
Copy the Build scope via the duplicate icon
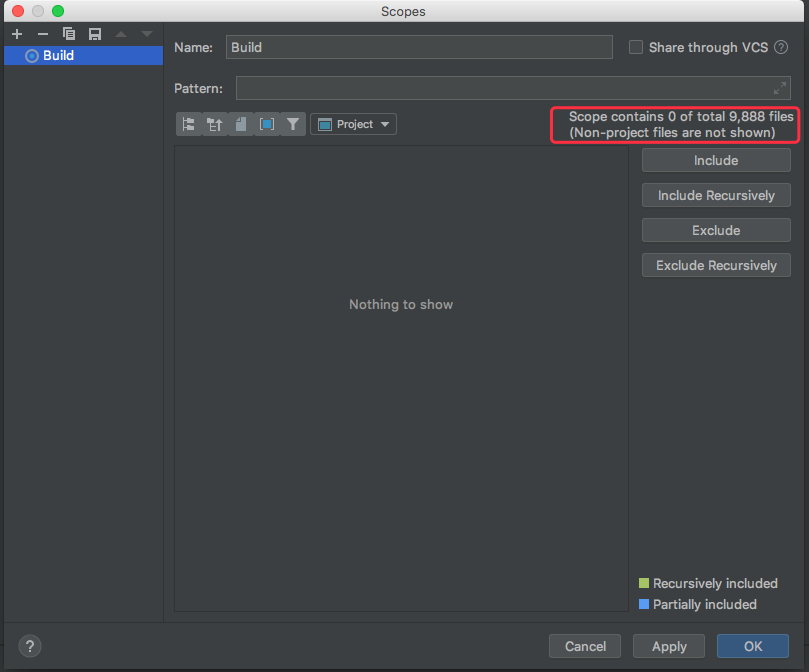pos(69,33)
